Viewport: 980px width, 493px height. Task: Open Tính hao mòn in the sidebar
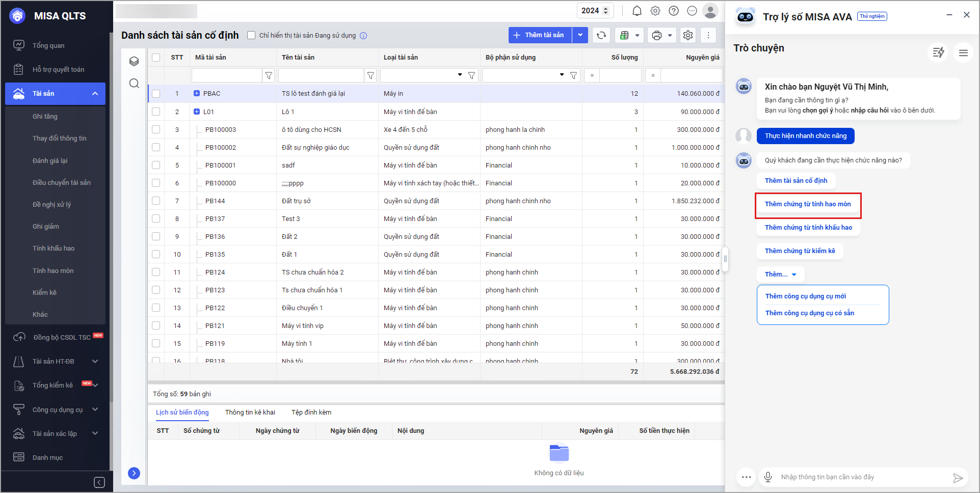coord(53,270)
